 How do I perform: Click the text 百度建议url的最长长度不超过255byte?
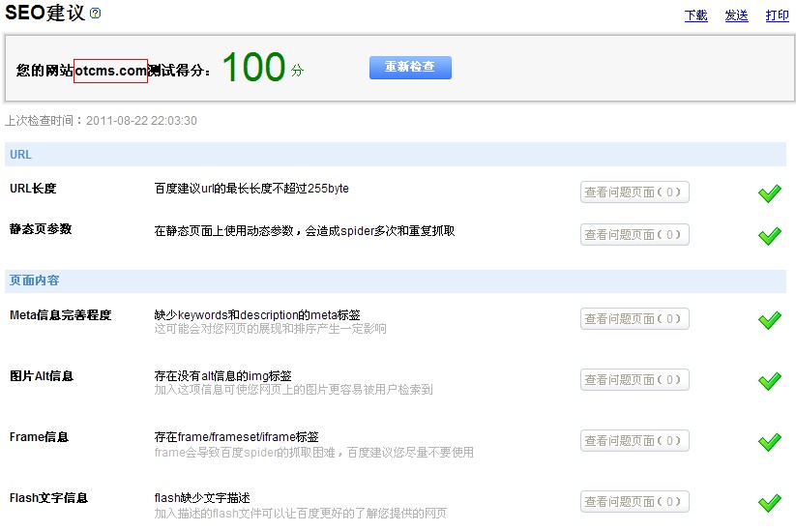pyautogui.click(x=251, y=189)
